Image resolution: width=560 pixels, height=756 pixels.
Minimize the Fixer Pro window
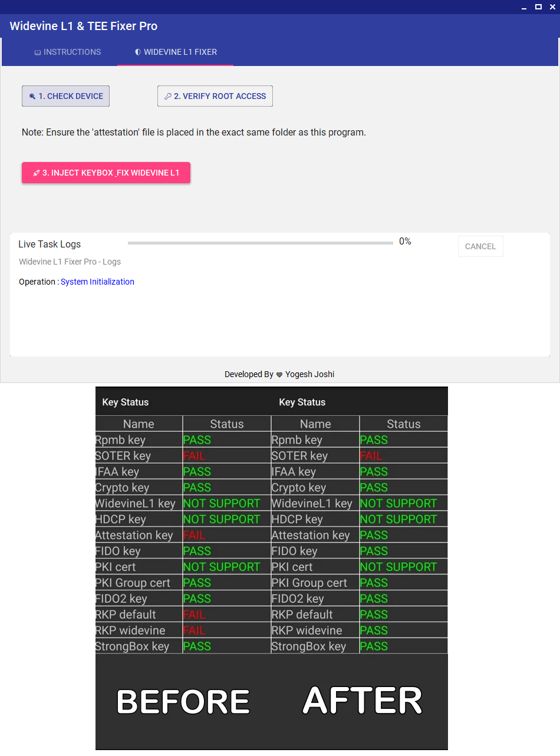click(x=523, y=7)
